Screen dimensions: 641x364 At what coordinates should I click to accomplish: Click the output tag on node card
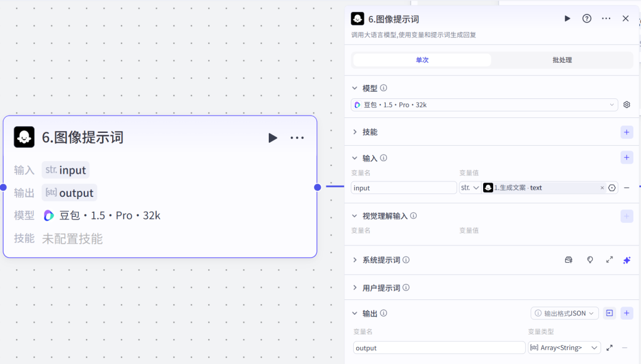[69, 193]
